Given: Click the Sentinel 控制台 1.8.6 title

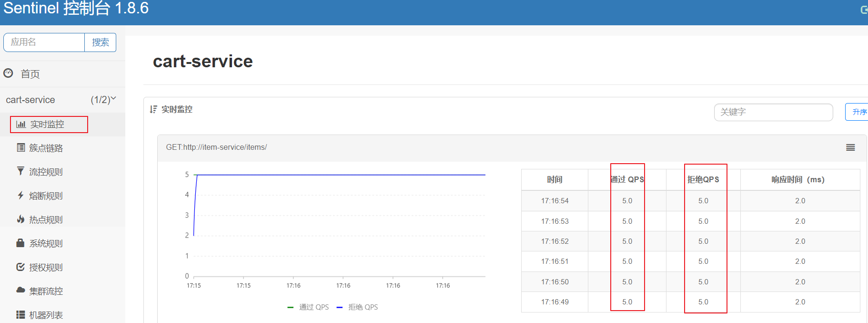Looking at the screenshot, I should click(76, 8).
